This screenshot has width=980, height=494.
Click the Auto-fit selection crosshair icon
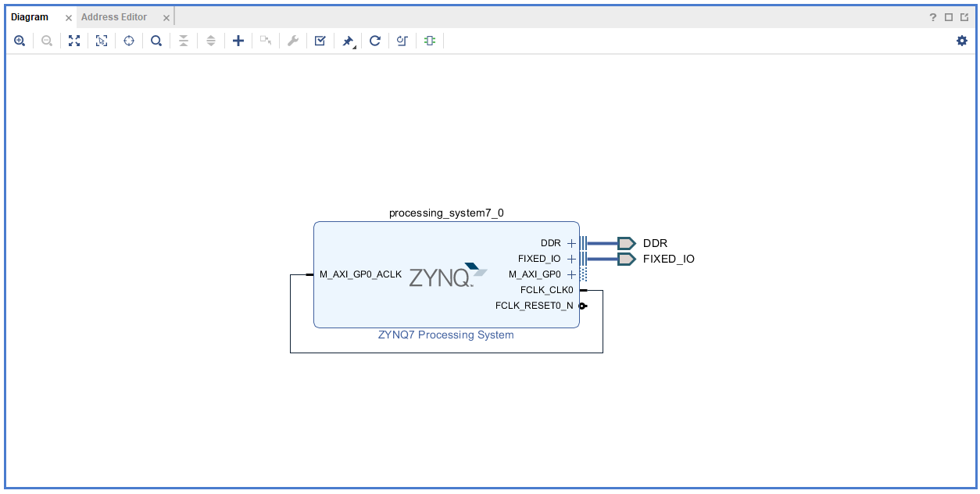pos(129,41)
